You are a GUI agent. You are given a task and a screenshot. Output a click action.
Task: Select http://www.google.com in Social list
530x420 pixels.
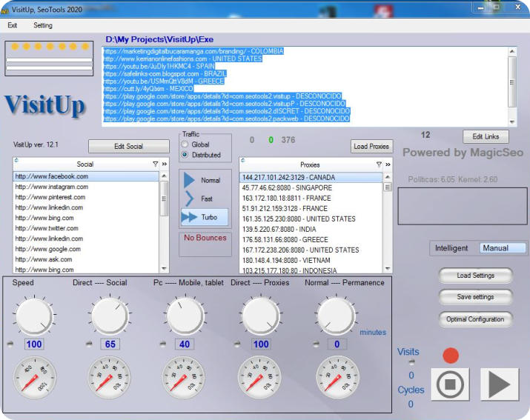coord(86,249)
